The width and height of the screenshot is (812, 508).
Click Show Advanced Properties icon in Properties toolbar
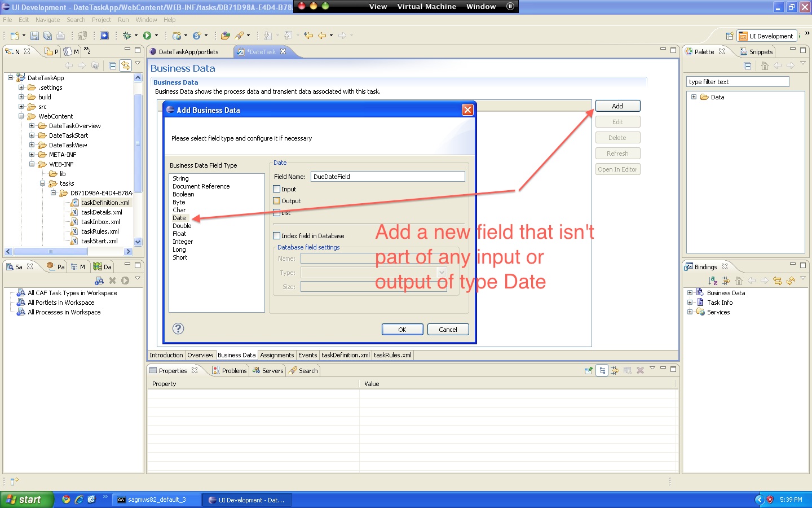coord(615,370)
